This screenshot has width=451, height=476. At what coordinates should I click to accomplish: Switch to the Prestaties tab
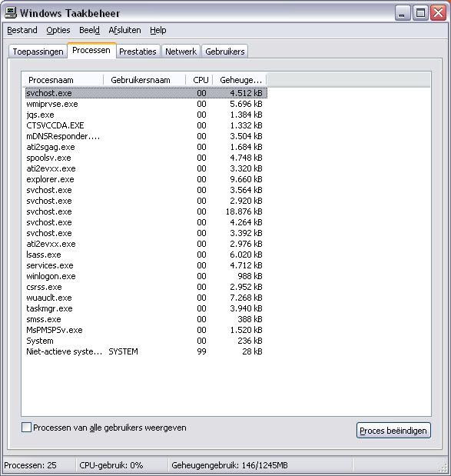(138, 52)
